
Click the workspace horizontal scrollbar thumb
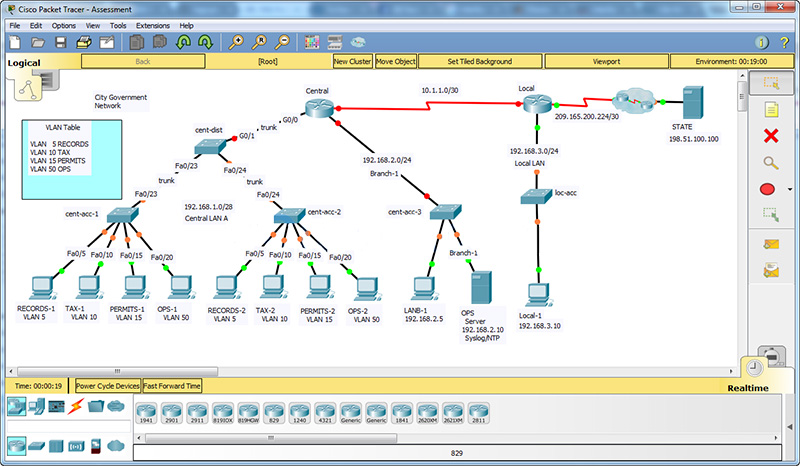(117, 371)
